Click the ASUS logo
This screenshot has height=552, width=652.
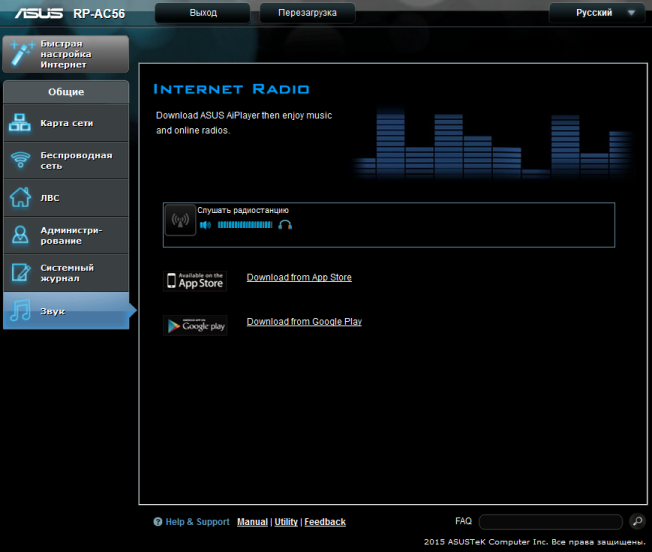point(39,13)
